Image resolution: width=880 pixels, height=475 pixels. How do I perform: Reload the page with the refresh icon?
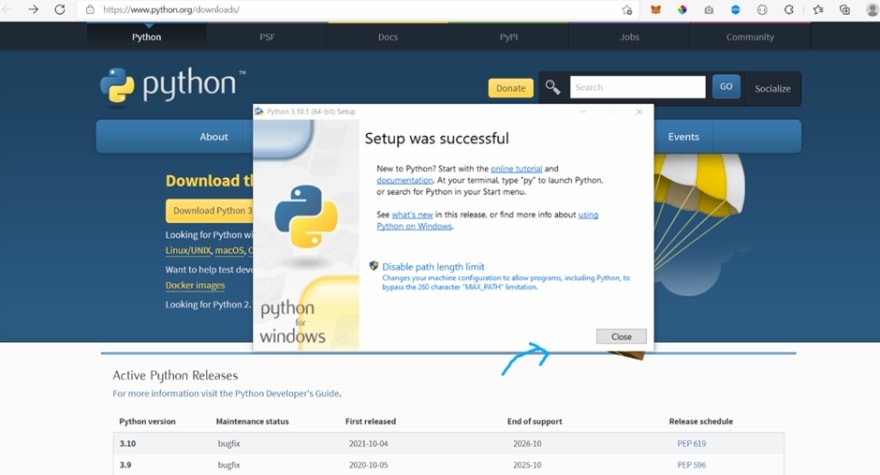(x=59, y=10)
